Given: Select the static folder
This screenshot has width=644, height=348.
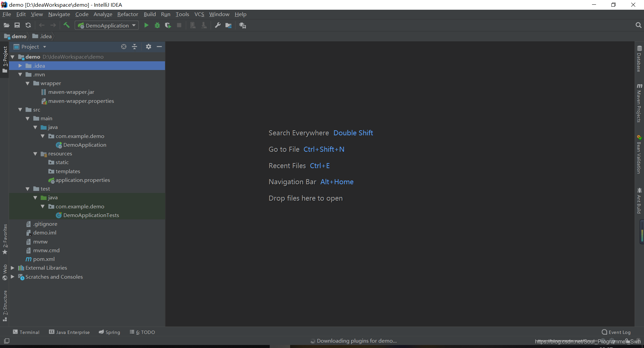Looking at the screenshot, I should point(62,162).
